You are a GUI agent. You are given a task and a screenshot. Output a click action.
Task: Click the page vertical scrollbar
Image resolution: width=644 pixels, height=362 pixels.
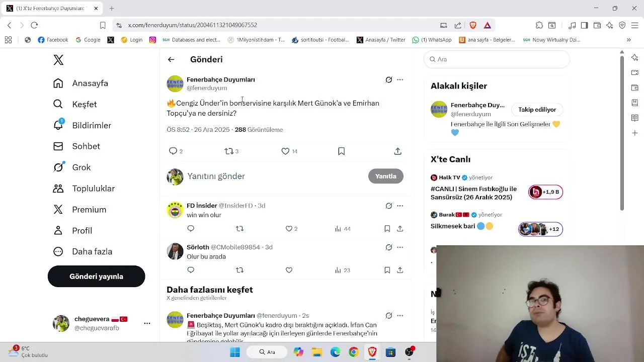pyautogui.click(x=622, y=133)
